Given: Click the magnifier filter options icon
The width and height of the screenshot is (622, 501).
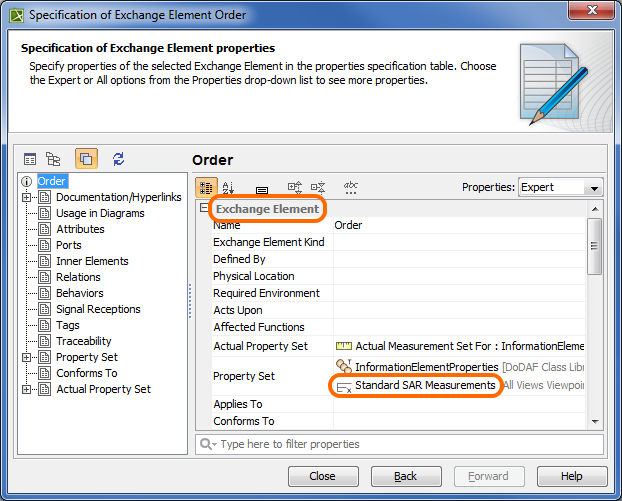Looking at the screenshot, I should click(208, 444).
